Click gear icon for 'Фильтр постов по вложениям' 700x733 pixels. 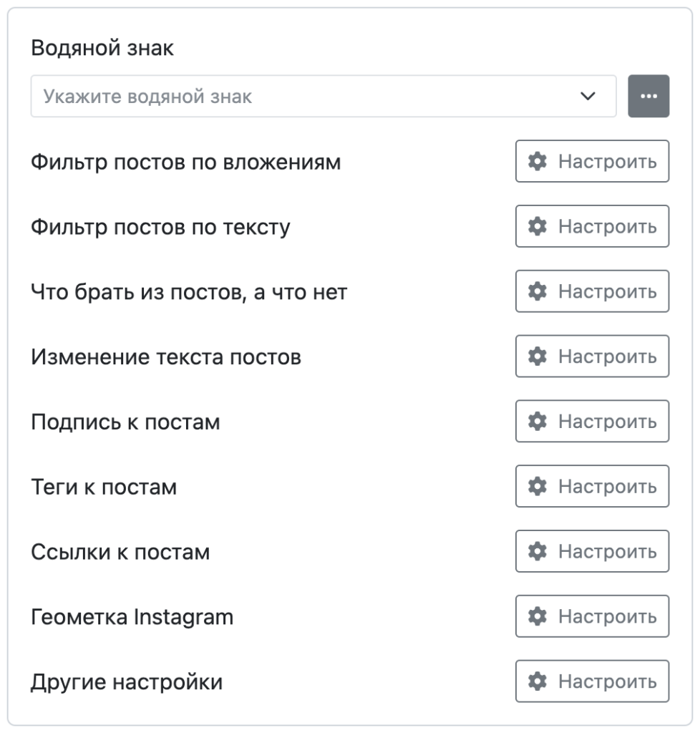(536, 162)
